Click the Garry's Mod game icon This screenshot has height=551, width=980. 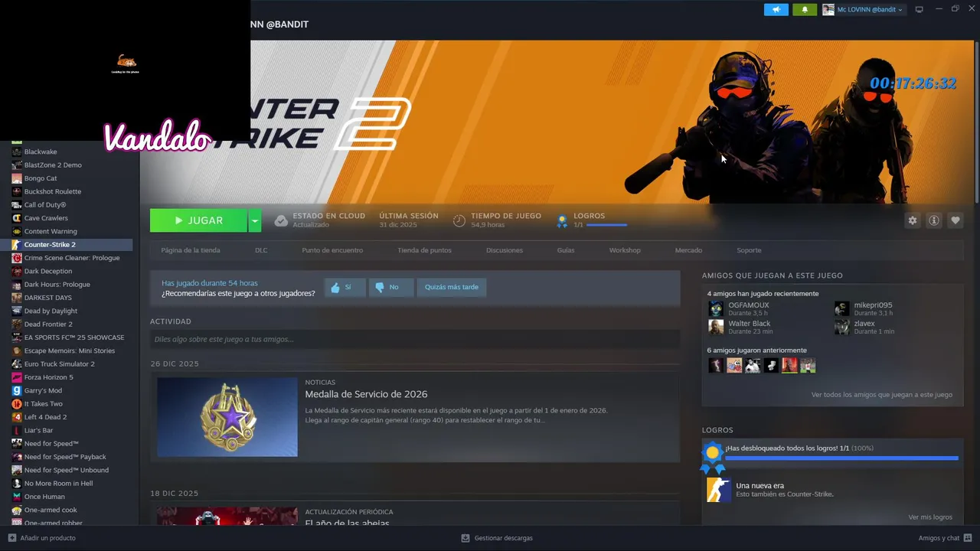[17, 390]
